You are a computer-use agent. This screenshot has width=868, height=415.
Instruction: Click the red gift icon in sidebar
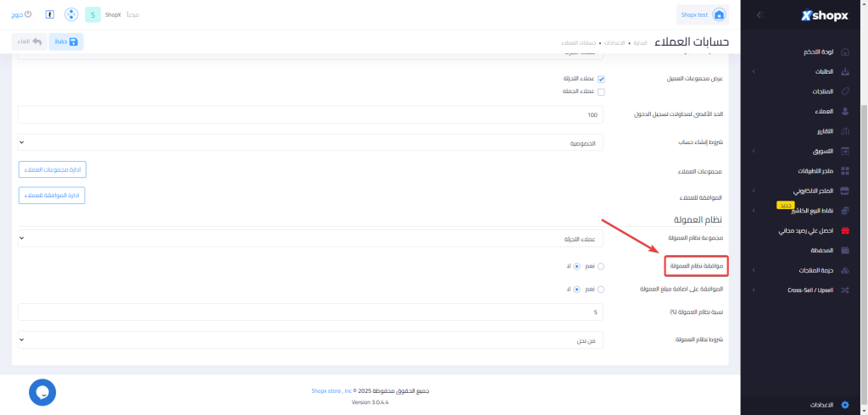pyautogui.click(x=844, y=230)
